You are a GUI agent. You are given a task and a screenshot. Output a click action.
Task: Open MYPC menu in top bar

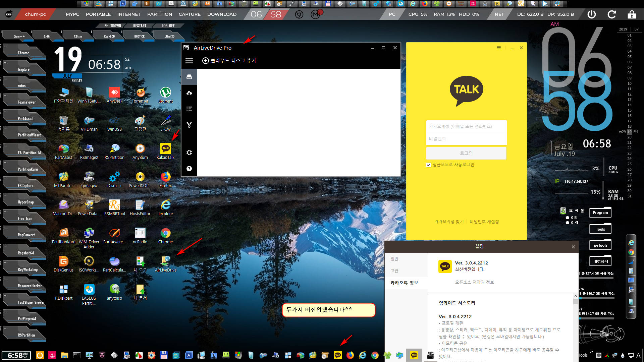tap(72, 14)
